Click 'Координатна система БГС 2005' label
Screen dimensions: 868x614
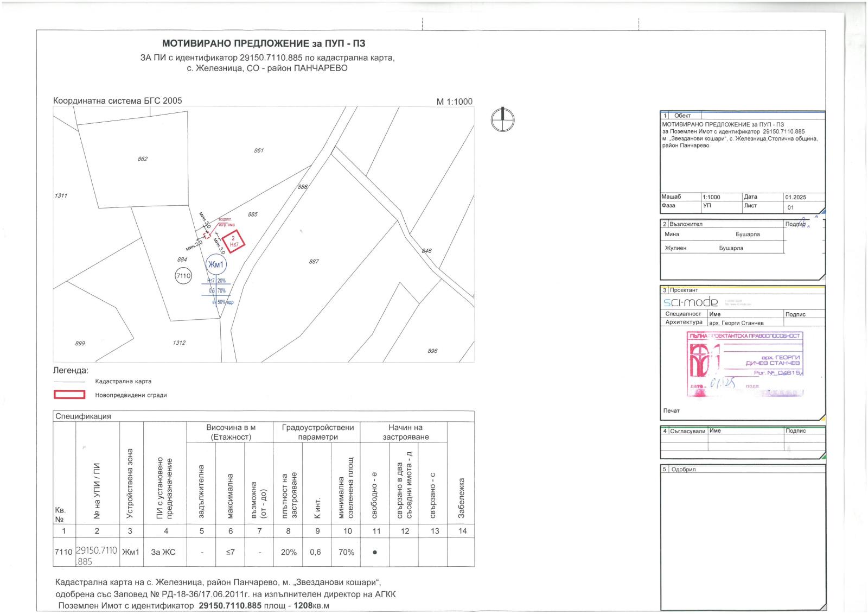(118, 100)
